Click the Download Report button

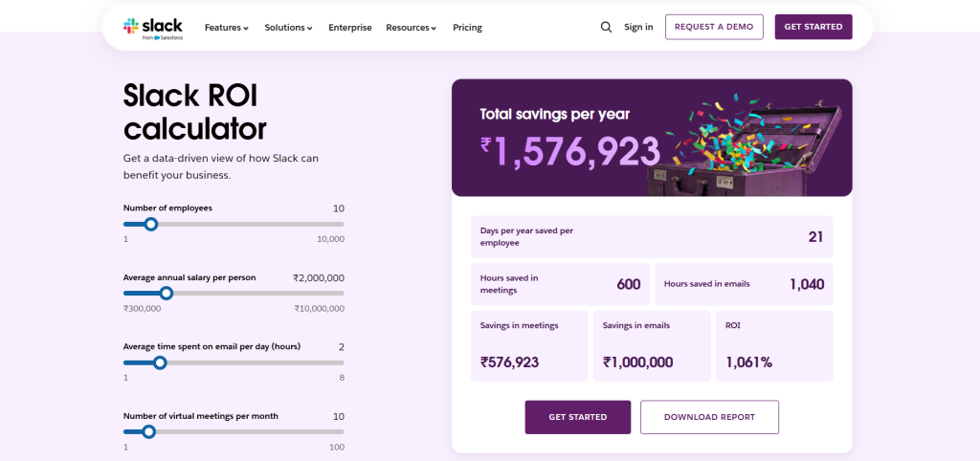point(709,417)
